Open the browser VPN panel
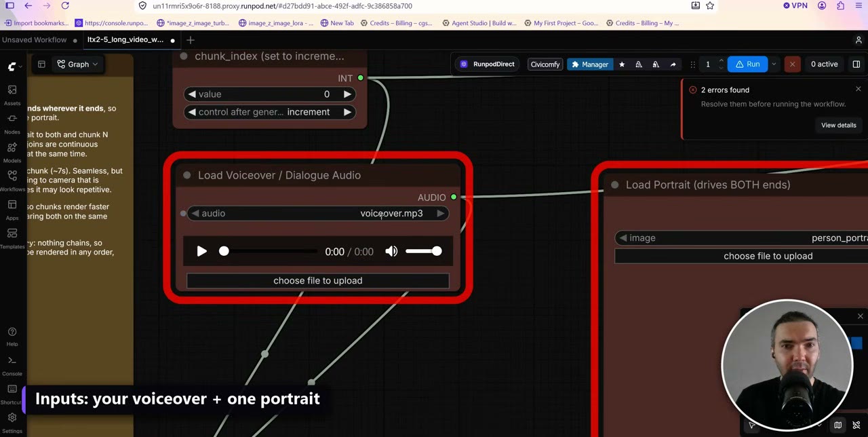 tap(795, 5)
